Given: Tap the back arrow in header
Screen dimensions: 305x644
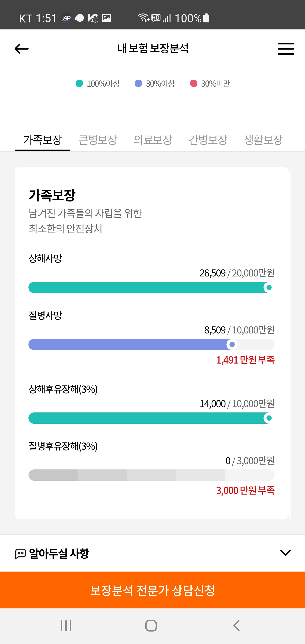Looking at the screenshot, I should (x=22, y=49).
